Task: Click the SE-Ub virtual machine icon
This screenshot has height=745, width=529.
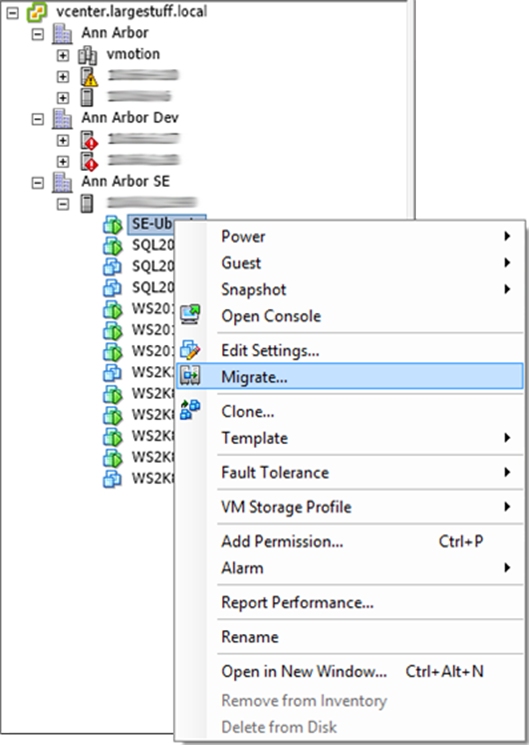Action: 113,225
